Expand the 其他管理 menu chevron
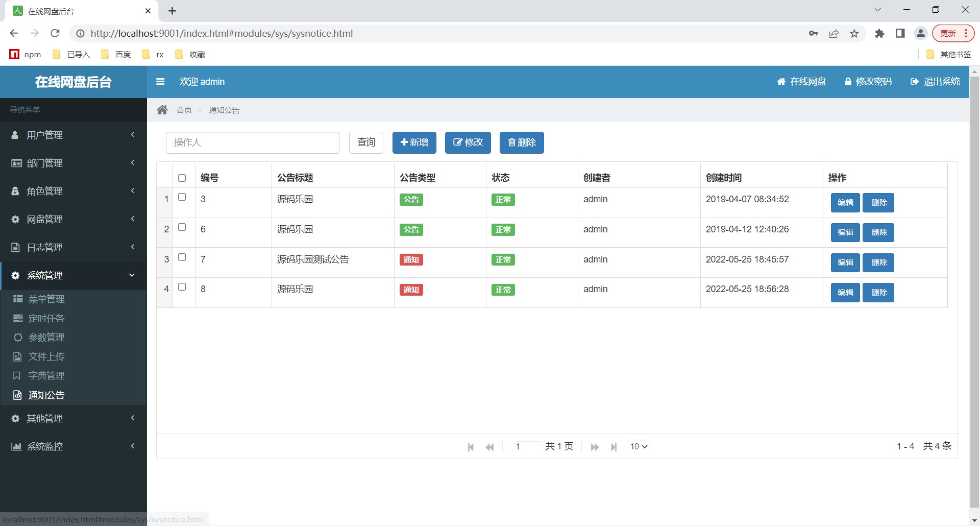980x526 pixels. coord(133,418)
